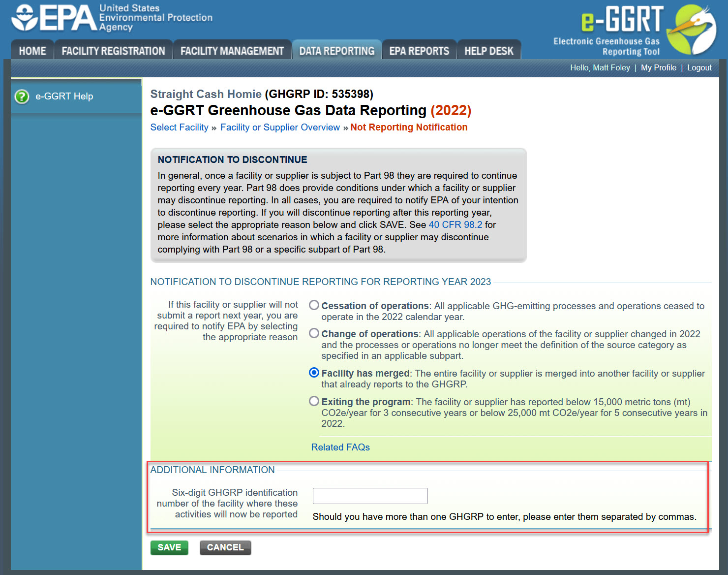Click the GHGRP ID: 535398 text

[319, 94]
